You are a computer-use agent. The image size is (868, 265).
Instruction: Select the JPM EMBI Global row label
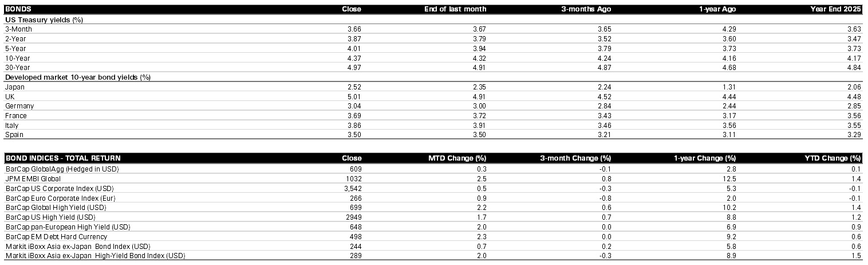point(33,178)
